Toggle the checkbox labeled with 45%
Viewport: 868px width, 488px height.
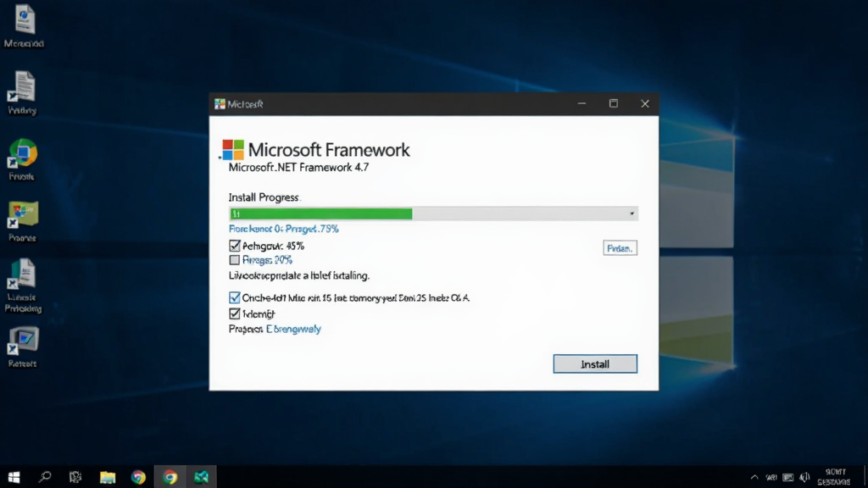[235, 246]
